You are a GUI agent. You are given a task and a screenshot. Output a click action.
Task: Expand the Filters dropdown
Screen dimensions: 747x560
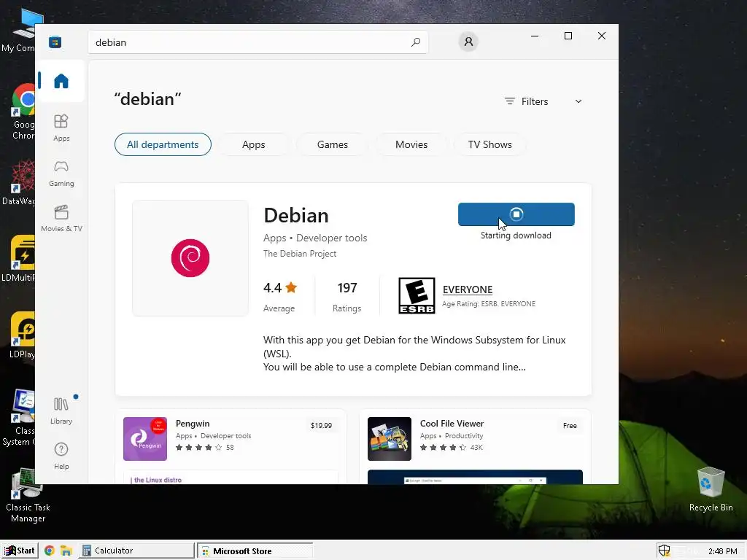pos(543,101)
